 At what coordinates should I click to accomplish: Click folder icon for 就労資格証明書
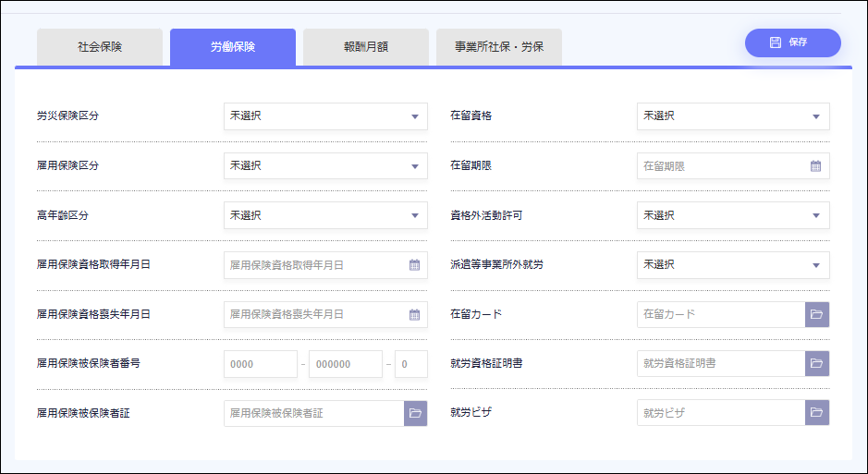tap(816, 364)
